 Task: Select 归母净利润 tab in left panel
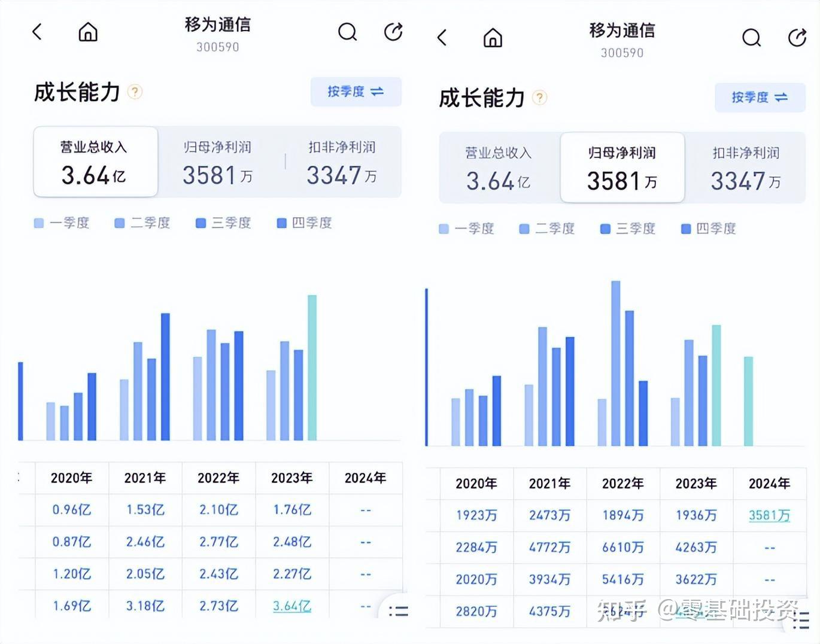[217, 162]
